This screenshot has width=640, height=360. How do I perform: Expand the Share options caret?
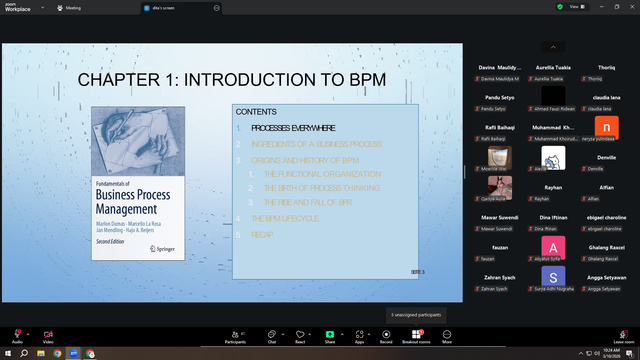(x=342, y=334)
